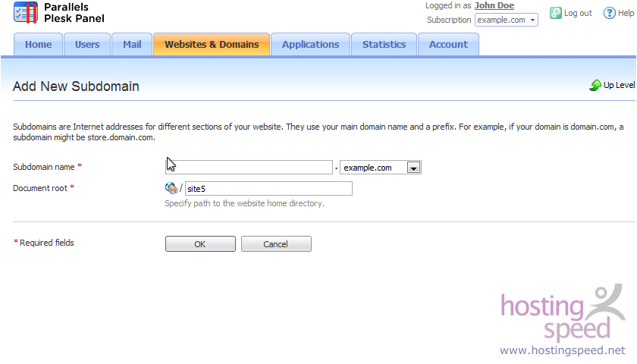637x364 pixels.
Task: Select the Websites & Domains tab
Action: 212,44
